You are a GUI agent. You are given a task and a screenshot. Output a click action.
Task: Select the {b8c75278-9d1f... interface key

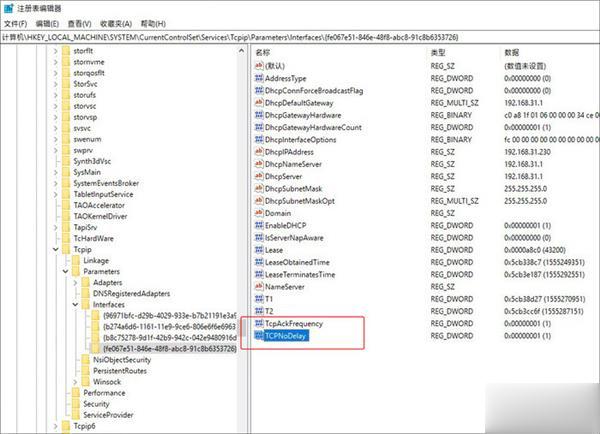170,338
